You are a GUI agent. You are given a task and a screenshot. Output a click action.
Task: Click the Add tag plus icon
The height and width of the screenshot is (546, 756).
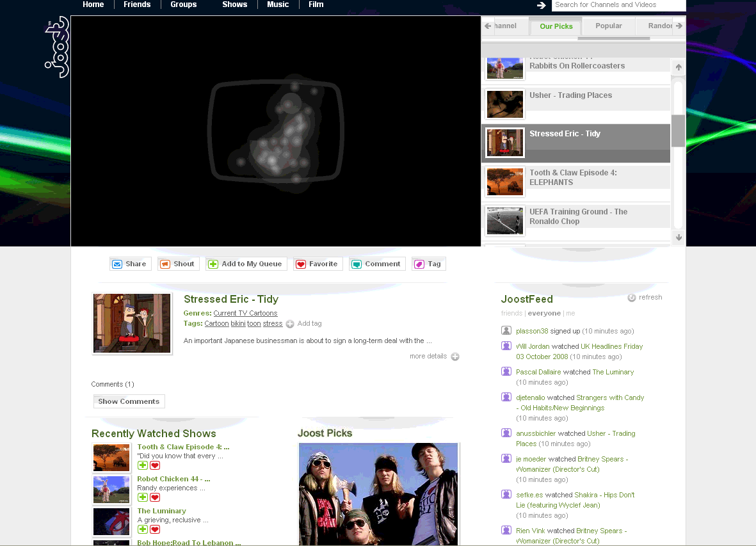point(290,324)
